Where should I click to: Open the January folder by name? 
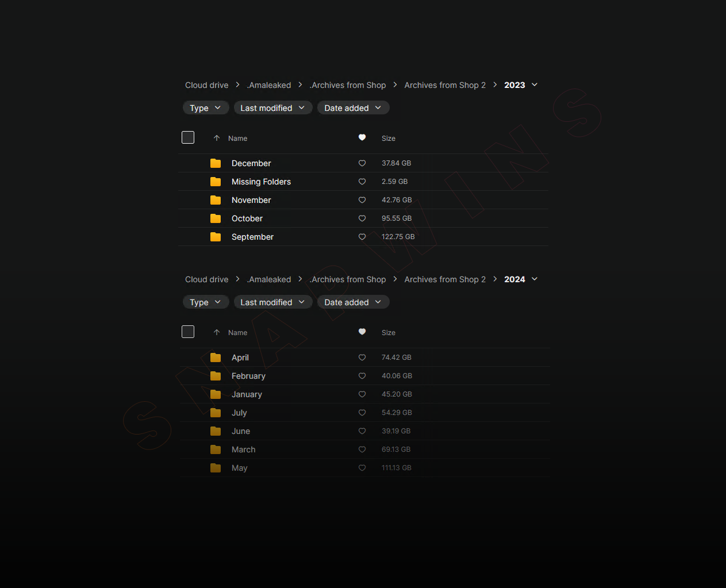point(247,394)
